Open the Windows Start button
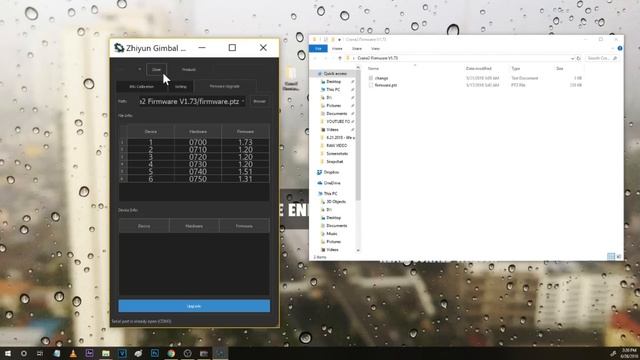This screenshot has height=360, width=640. point(8,353)
